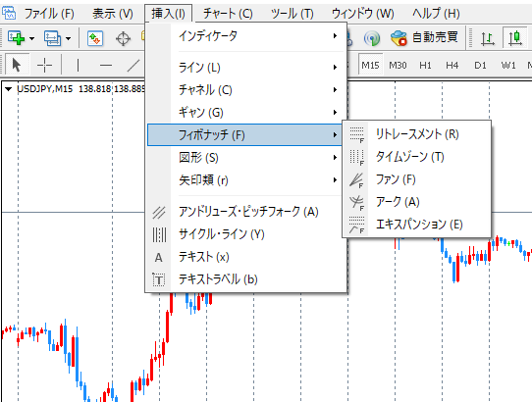Image resolution: width=532 pixels, height=402 pixels.
Task: Toggle the 自動売買 auto-trading button
Action: [424, 37]
